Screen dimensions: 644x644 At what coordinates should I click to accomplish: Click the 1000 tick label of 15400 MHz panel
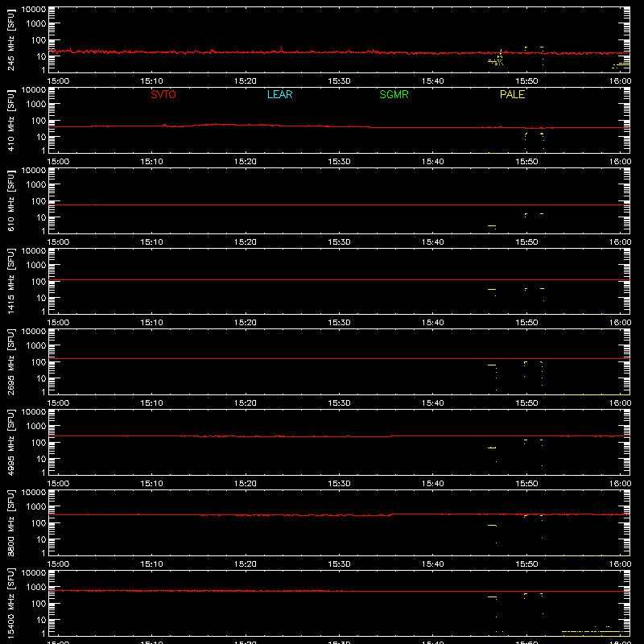pos(36,587)
